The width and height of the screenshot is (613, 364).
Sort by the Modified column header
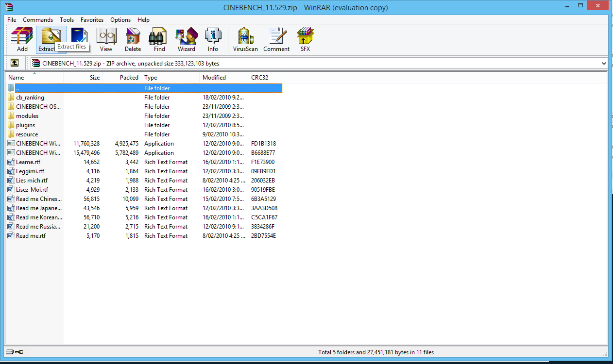coord(224,78)
